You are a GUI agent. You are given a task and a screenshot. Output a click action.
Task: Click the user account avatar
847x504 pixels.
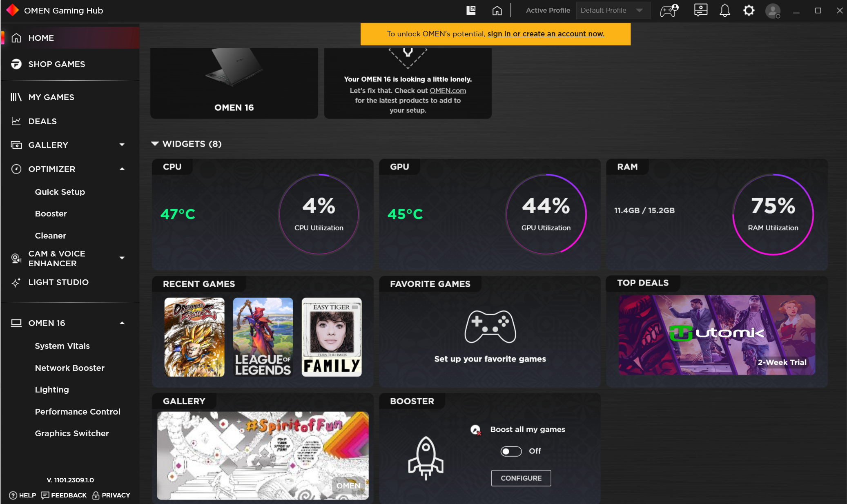773,11
